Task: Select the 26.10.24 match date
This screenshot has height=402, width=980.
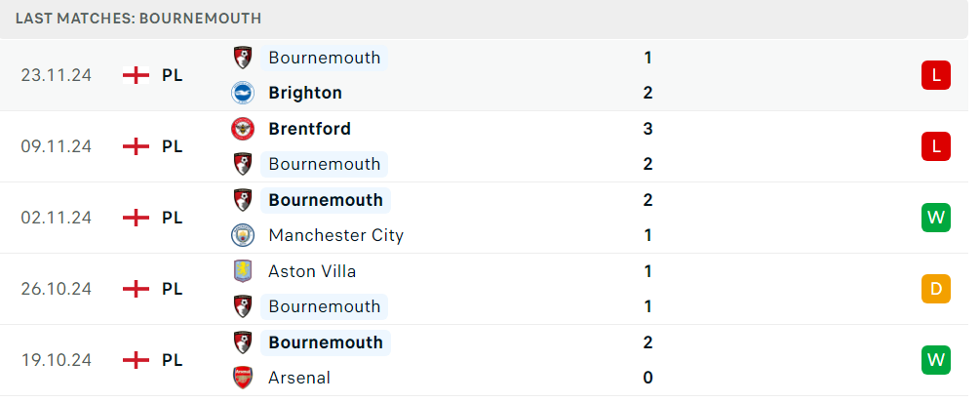Action: (57, 289)
